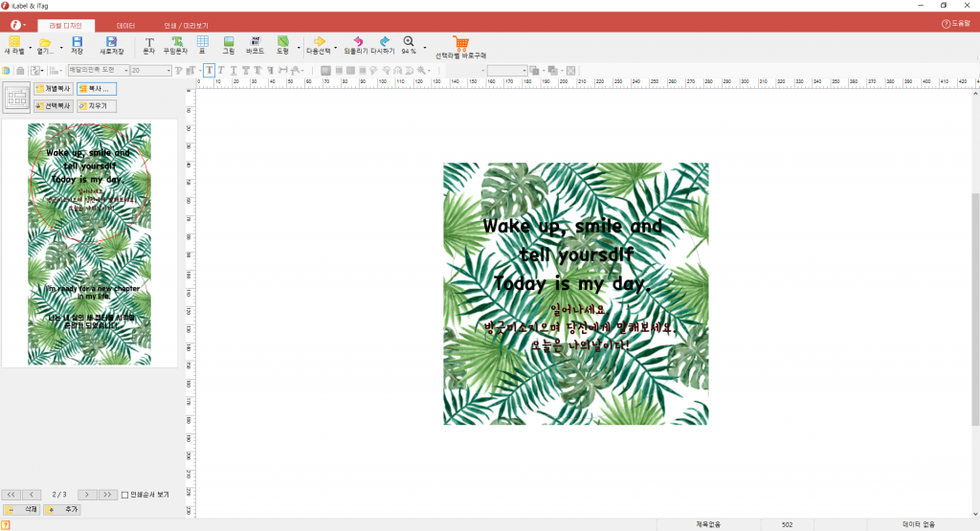Select the Korean text 일어나세요 on canvas
This screenshot has width=980, height=531.
click(x=578, y=309)
